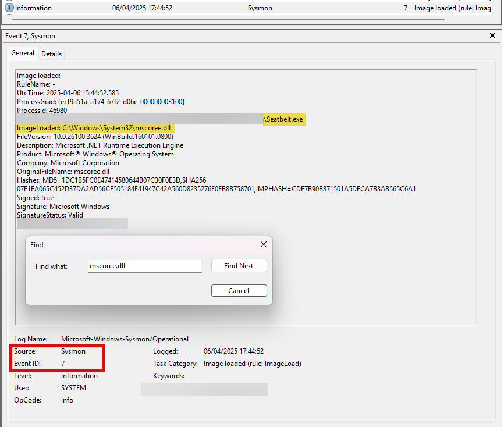The image size is (504, 427).
Task: Click Sysmon source cell in event list row
Action: (260, 8)
